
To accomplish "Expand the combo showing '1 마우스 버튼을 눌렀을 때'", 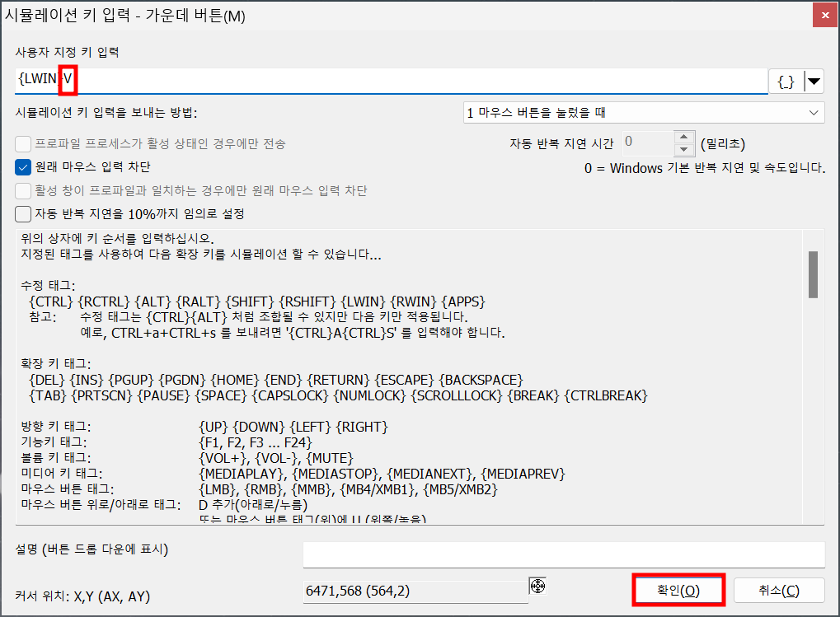I will point(643,112).
